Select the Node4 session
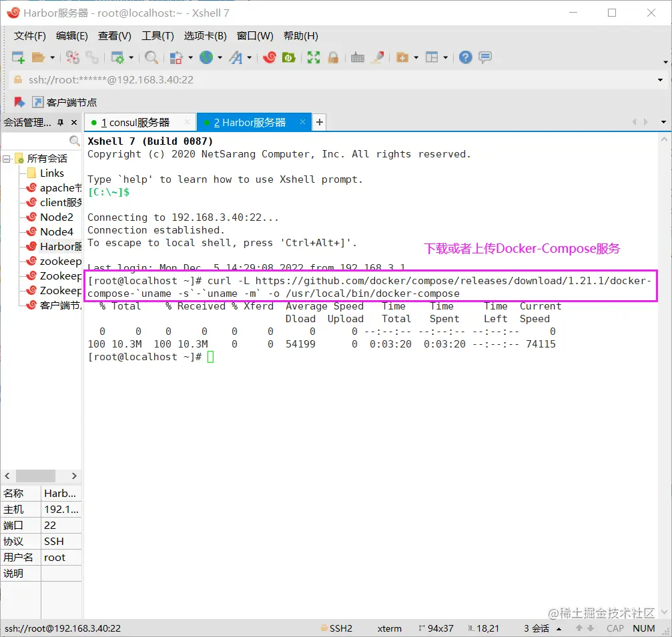 [x=49, y=231]
